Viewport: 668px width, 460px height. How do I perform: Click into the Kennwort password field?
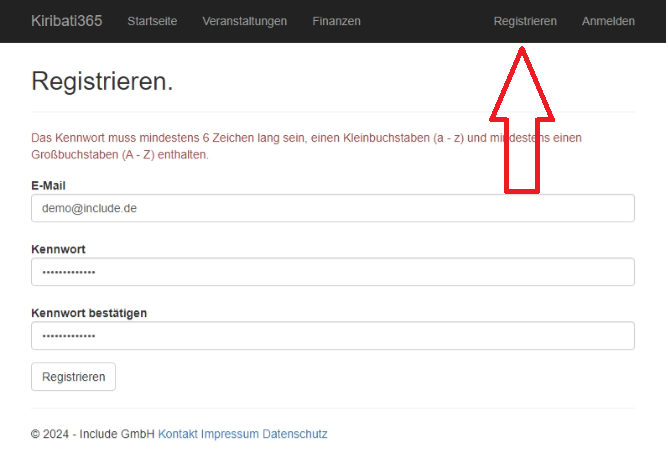point(333,272)
